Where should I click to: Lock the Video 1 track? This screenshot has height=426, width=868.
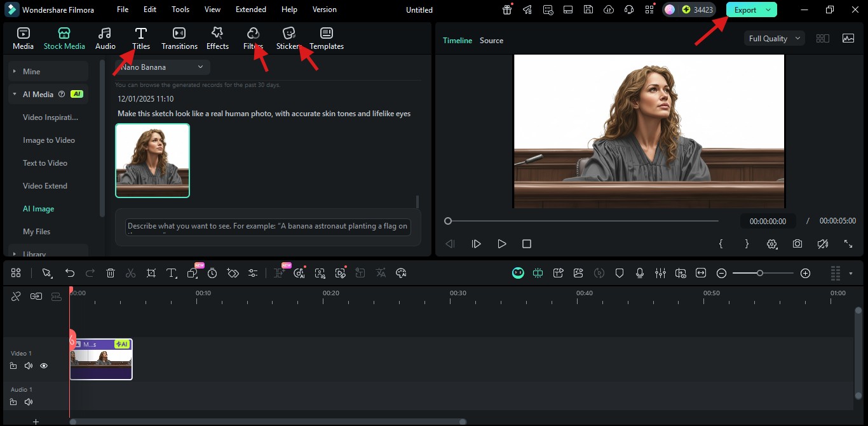pyautogui.click(x=13, y=366)
